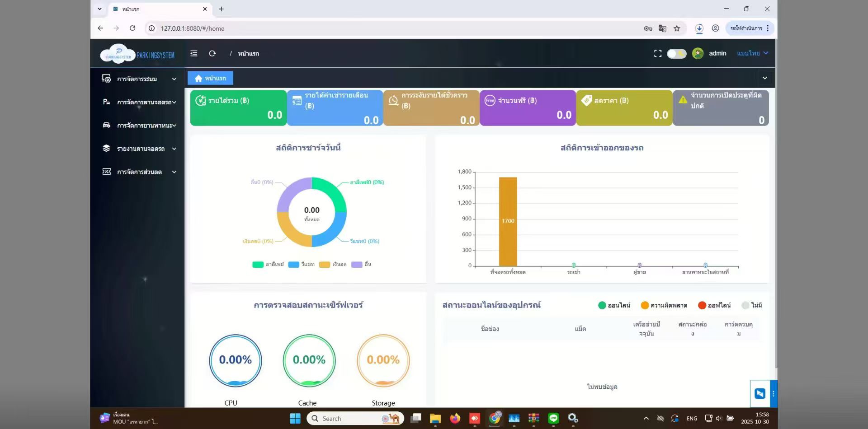Viewport: 868px width, 429px height.
Task: Toggle the dark mode theme switch
Action: [676, 54]
